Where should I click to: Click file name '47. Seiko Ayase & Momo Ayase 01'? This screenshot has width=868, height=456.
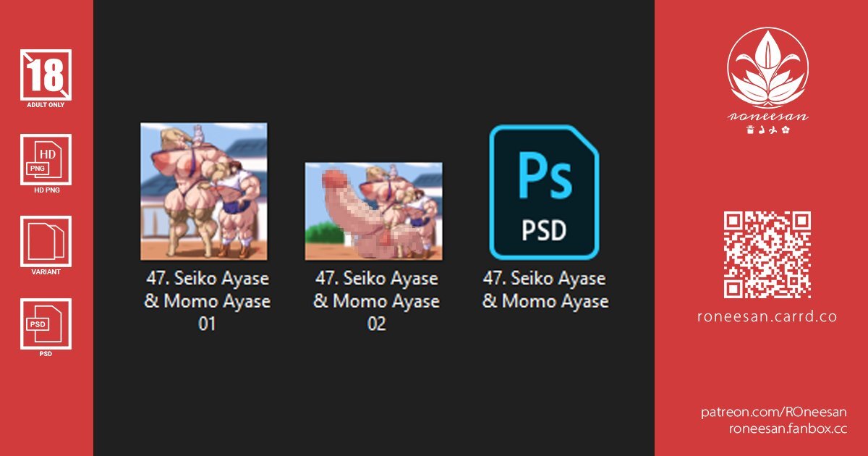coord(207,301)
